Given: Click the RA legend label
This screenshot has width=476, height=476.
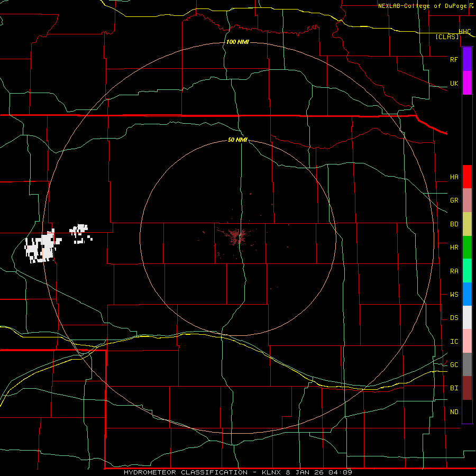Looking at the screenshot, I should pyautogui.click(x=454, y=271).
